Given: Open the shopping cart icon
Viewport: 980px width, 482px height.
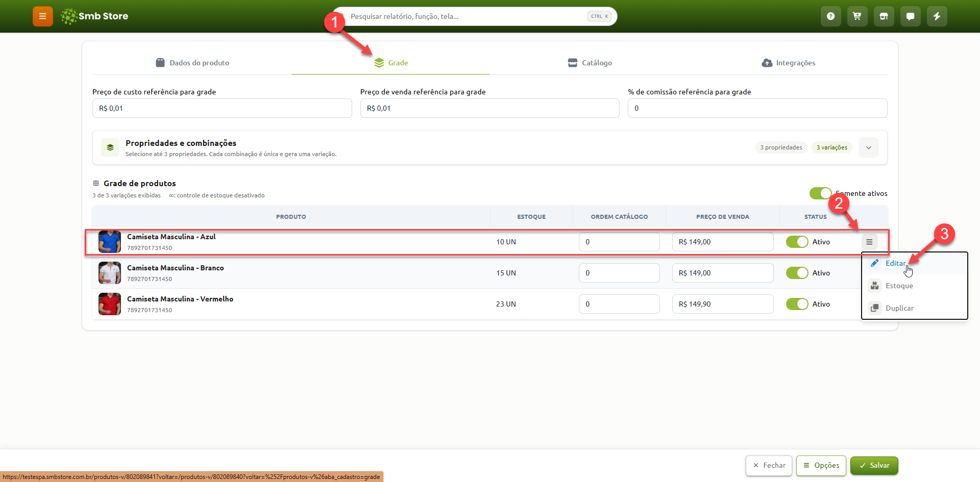Looking at the screenshot, I should pos(857,16).
